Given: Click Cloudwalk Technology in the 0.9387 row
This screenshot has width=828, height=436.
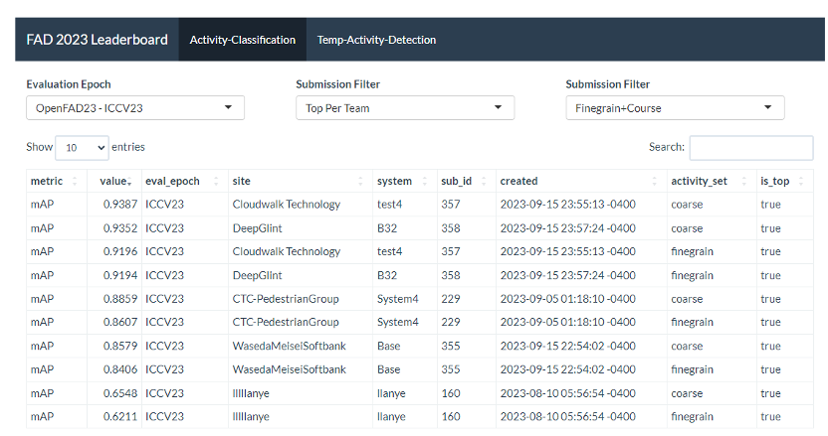Looking at the screenshot, I should point(286,204).
